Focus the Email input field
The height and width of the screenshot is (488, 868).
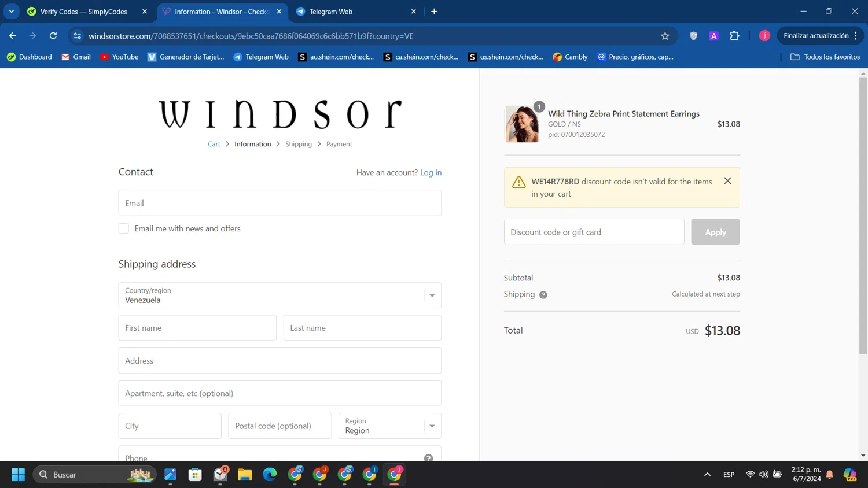(x=280, y=203)
